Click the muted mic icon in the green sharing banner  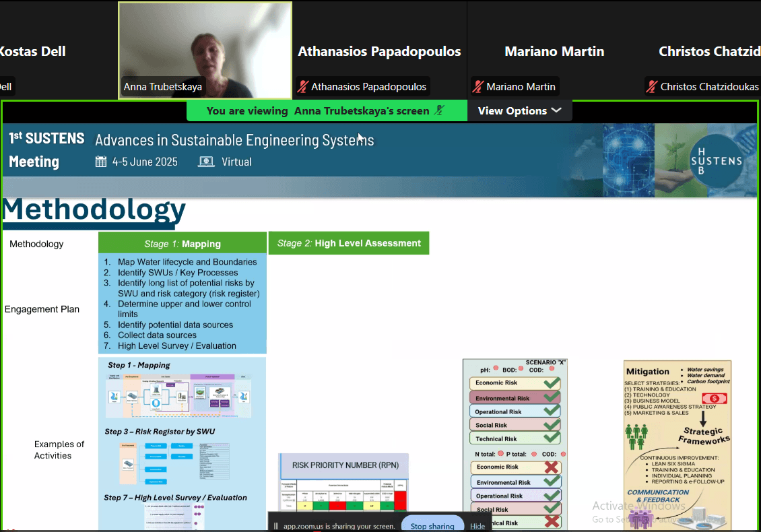[440, 111]
